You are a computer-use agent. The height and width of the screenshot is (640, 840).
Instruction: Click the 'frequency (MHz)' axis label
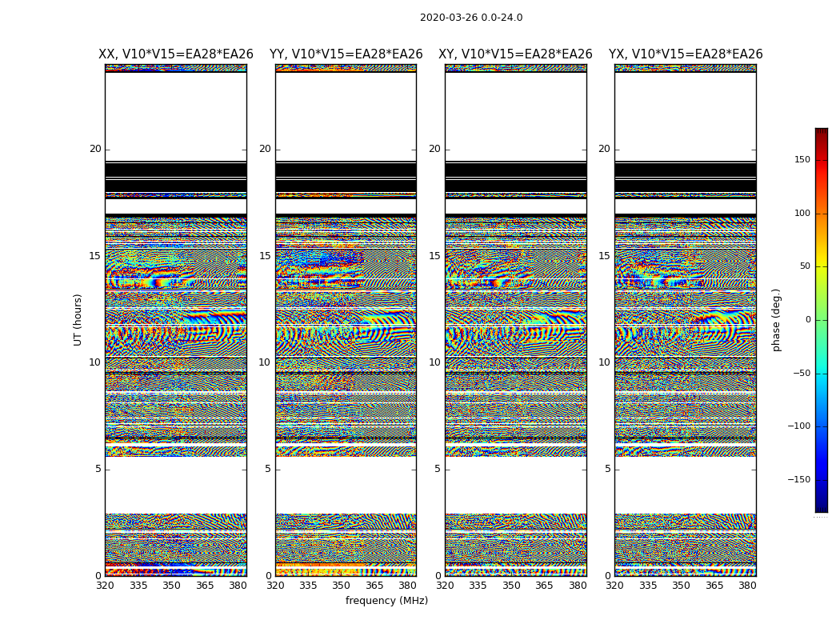386,600
